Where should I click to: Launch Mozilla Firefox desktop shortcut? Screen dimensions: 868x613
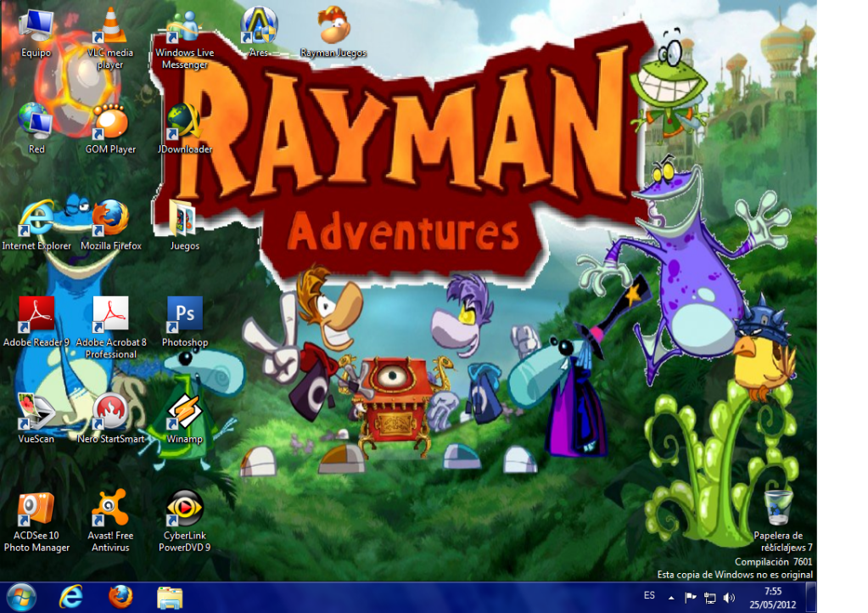pos(110,225)
